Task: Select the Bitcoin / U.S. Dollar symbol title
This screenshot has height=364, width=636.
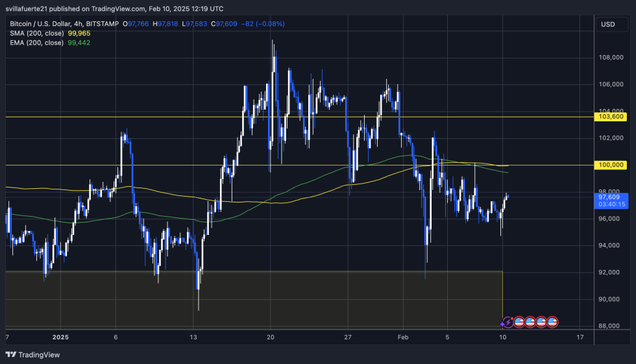Action: [64, 24]
